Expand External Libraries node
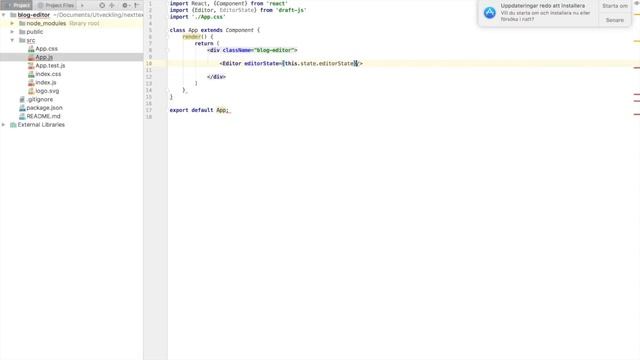This screenshot has width=640, height=360. coord(4,125)
